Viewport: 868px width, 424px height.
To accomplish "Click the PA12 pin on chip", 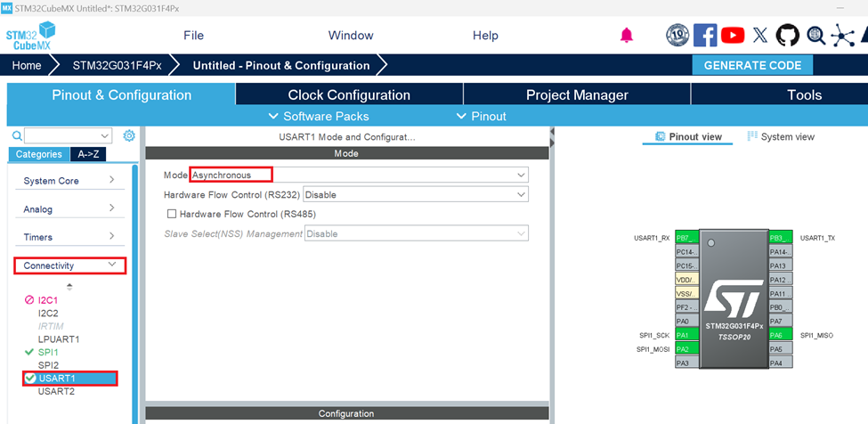I will 781,280.
